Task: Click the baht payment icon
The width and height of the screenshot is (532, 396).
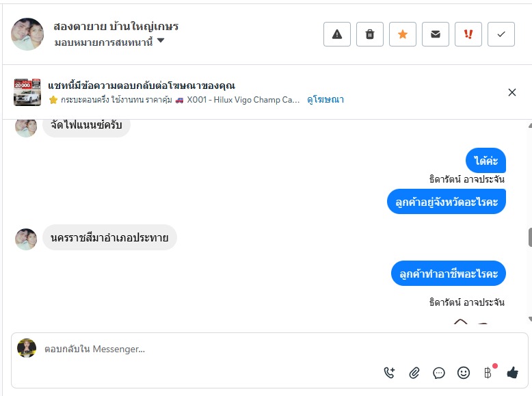Action: 488,373
